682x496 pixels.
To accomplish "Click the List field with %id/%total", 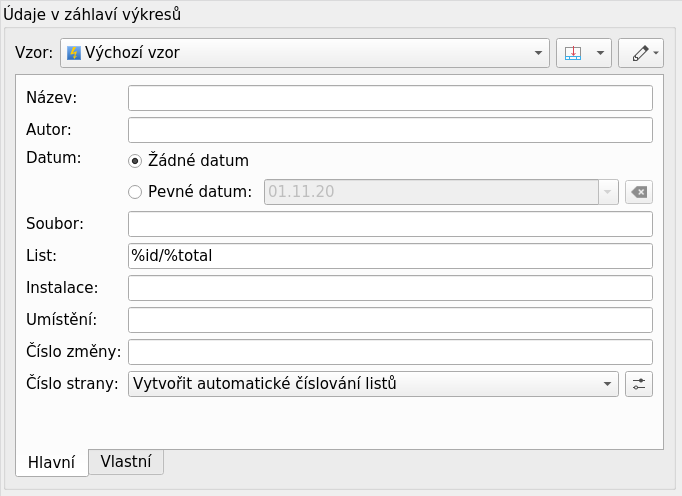I will (390, 256).
